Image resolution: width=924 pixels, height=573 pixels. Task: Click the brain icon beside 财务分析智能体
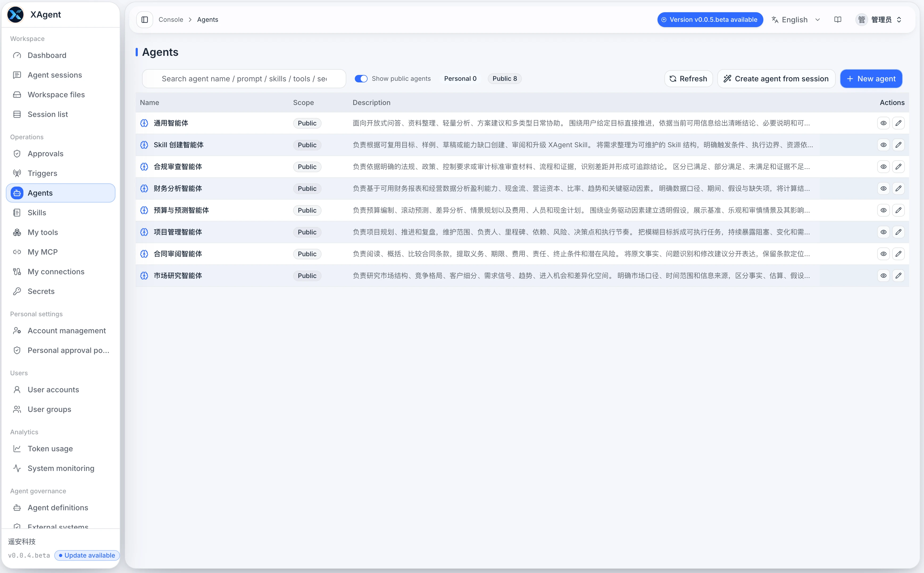click(x=144, y=188)
